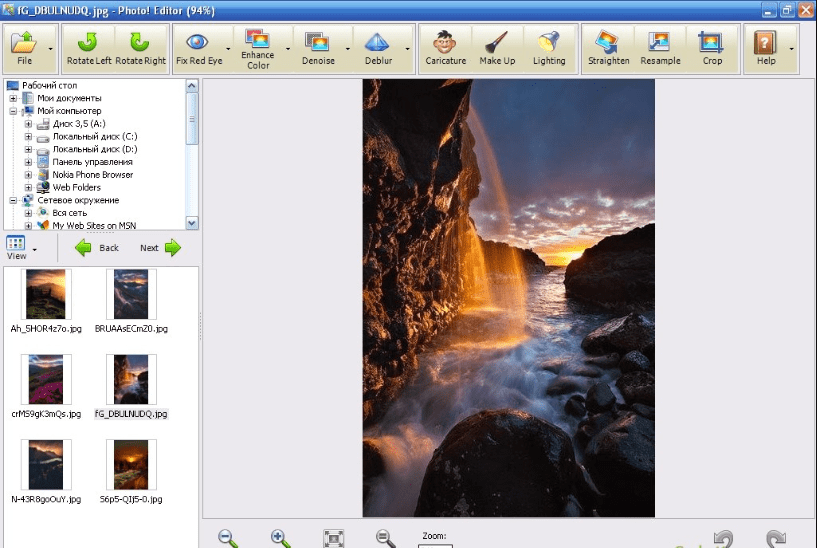Screen dimensions: 817x548
Task: Go Back to previous image
Action: pos(97,248)
